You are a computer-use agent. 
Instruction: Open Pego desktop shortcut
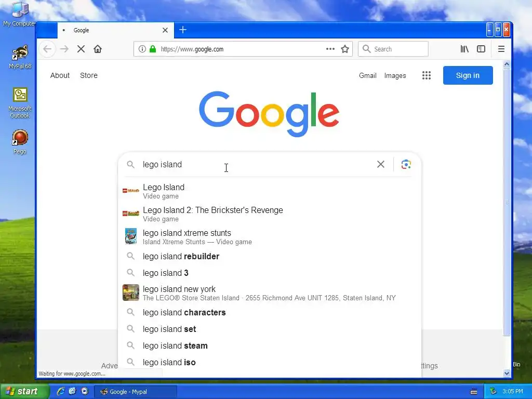[x=20, y=142]
